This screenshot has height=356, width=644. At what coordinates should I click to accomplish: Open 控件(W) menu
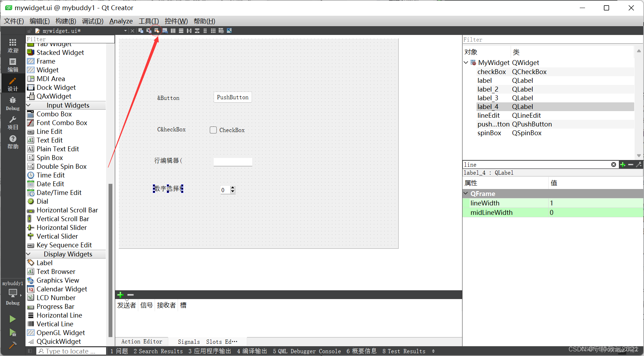coord(176,21)
